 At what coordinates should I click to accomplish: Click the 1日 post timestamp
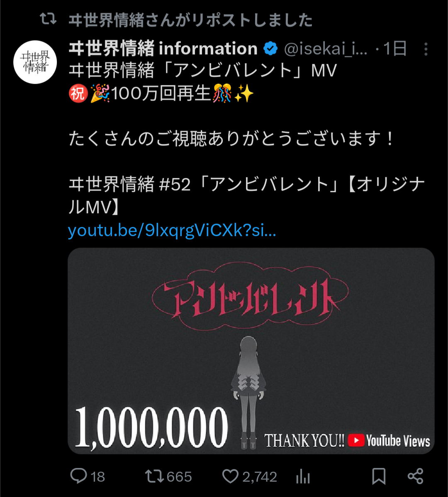coord(395,49)
